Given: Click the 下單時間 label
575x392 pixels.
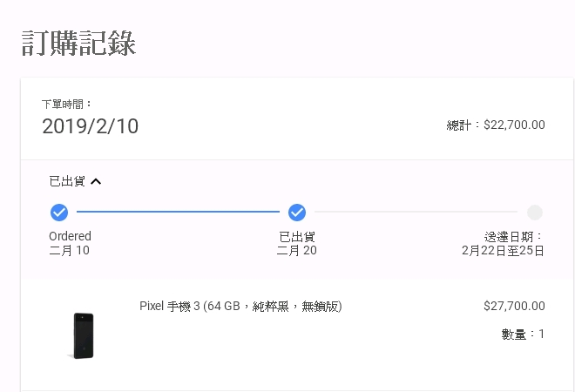Looking at the screenshot, I should click(66, 105).
